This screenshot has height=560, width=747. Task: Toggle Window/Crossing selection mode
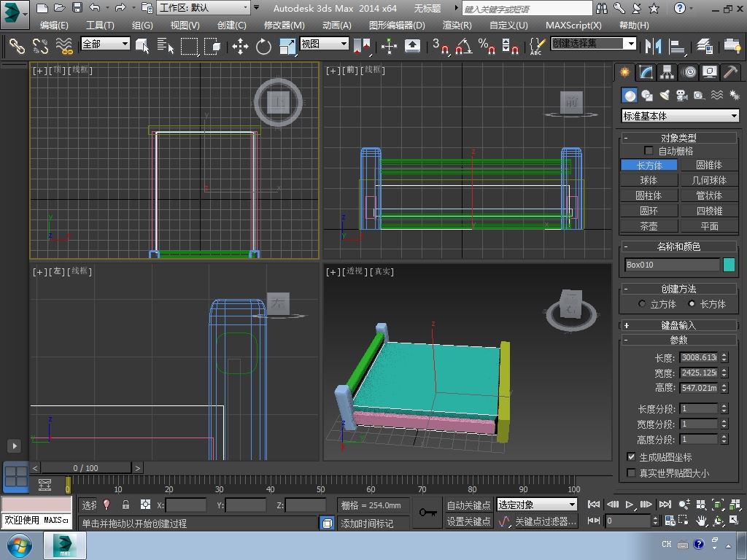212,46
